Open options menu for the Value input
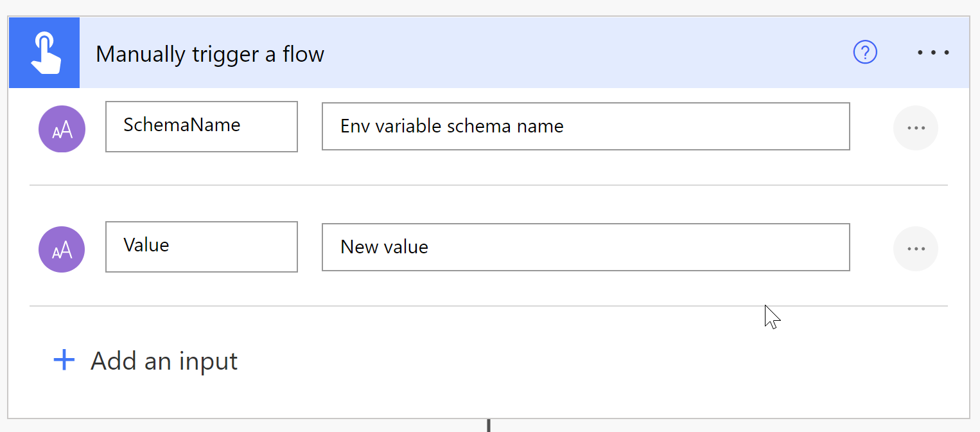The width and height of the screenshot is (980, 432). point(916,248)
